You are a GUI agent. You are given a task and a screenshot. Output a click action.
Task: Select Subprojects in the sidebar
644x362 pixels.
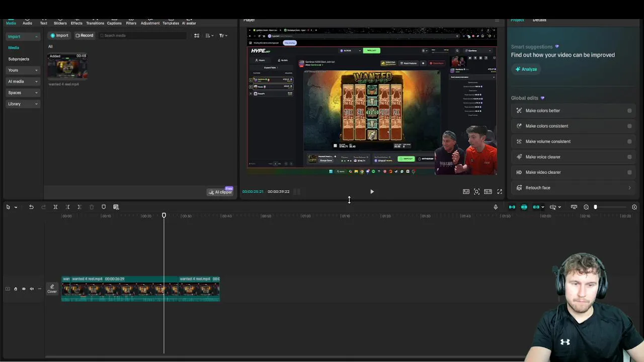(19, 59)
